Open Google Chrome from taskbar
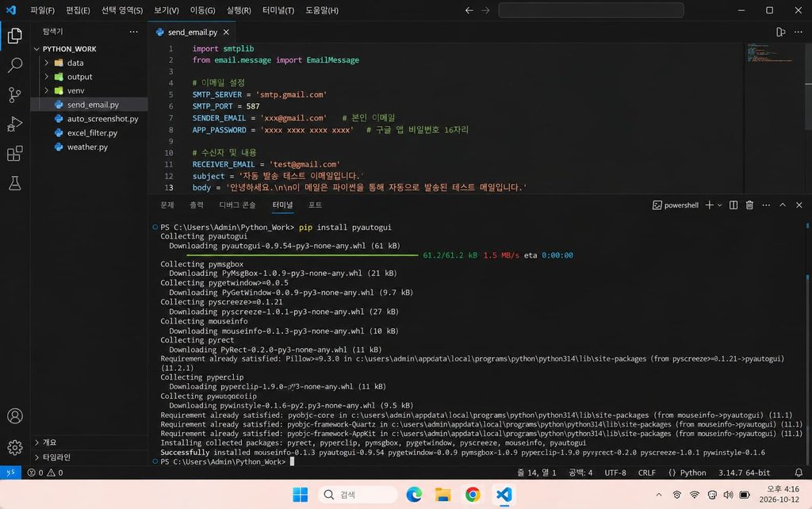Viewport: 812px width, 509px height. [473, 495]
